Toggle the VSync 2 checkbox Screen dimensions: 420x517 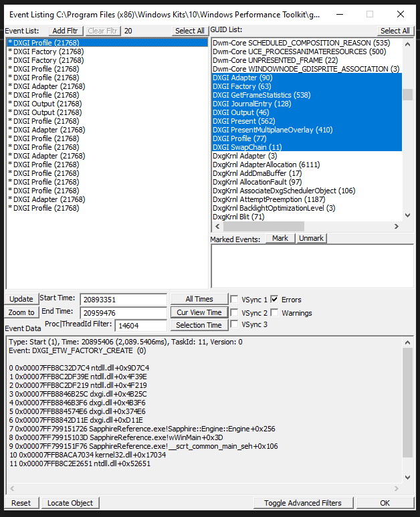(234, 313)
